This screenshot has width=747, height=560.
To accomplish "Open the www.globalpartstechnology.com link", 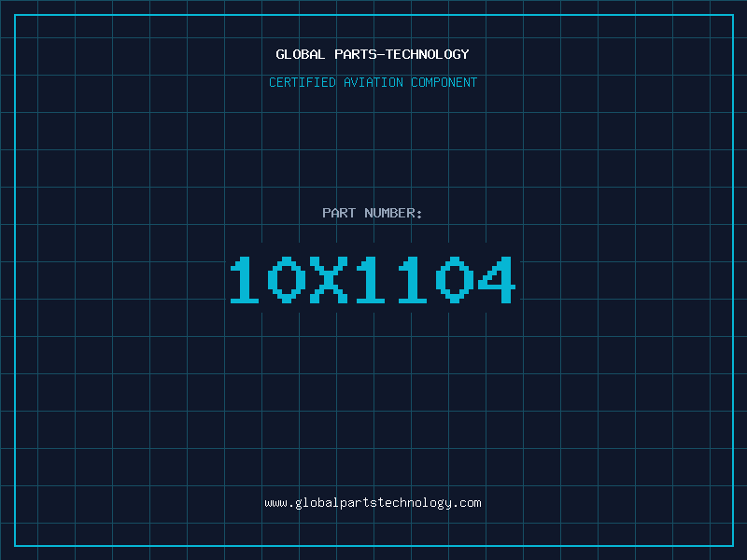I will tap(373, 503).
